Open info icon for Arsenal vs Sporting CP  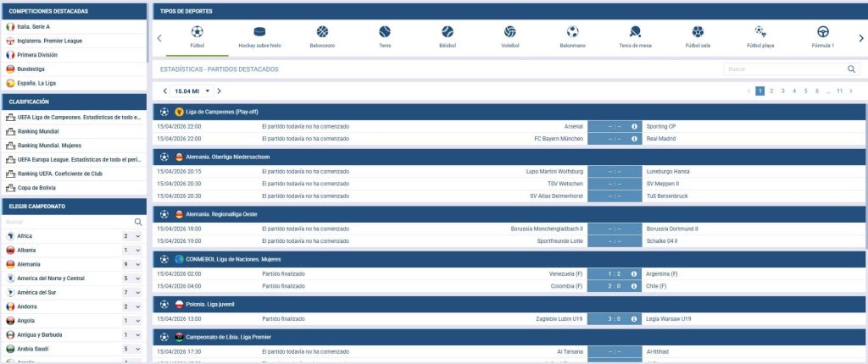[634, 127]
